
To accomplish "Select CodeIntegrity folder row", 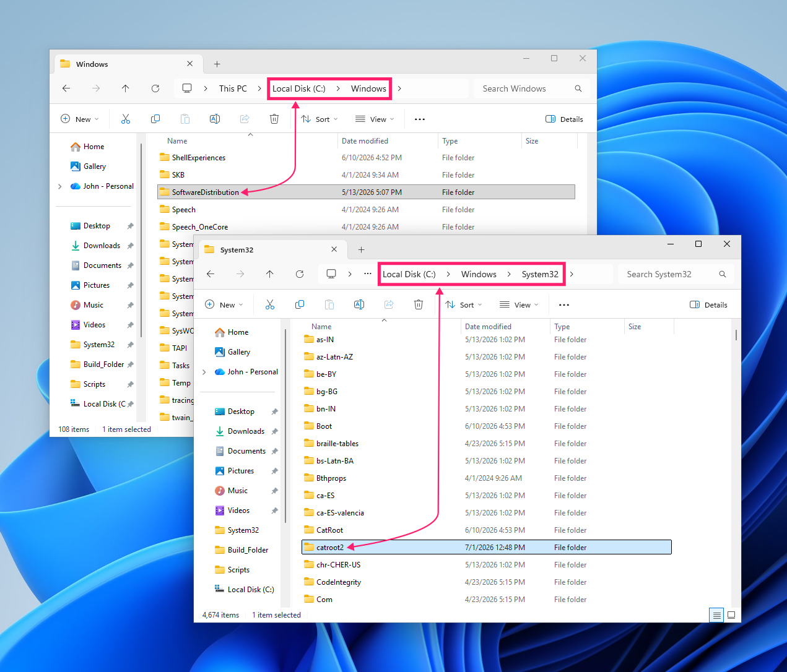I will tap(487, 582).
